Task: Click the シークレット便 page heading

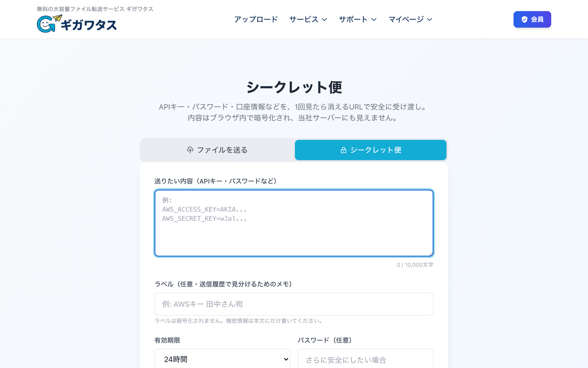Action: [x=294, y=87]
